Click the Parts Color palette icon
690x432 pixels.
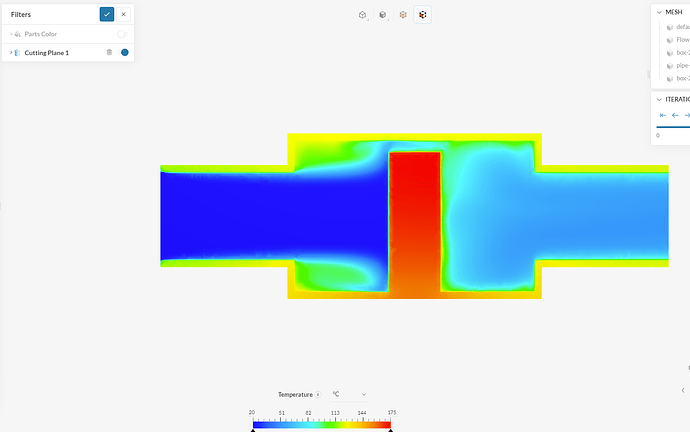[x=18, y=34]
